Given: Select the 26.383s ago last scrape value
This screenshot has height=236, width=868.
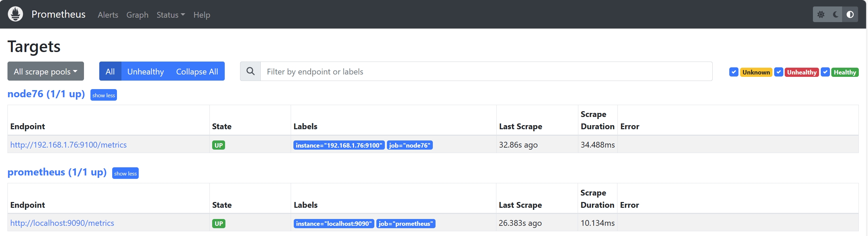Looking at the screenshot, I should 520,223.
